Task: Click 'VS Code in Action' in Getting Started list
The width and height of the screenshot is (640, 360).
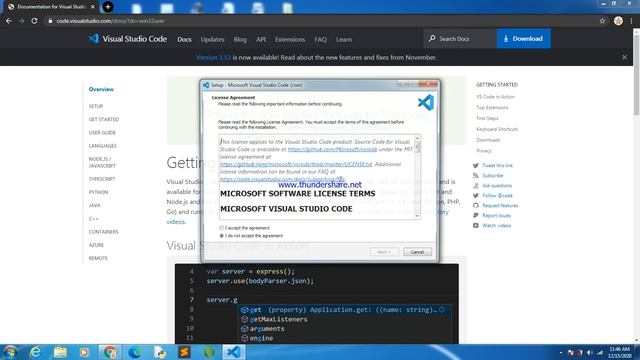Action: [496, 97]
